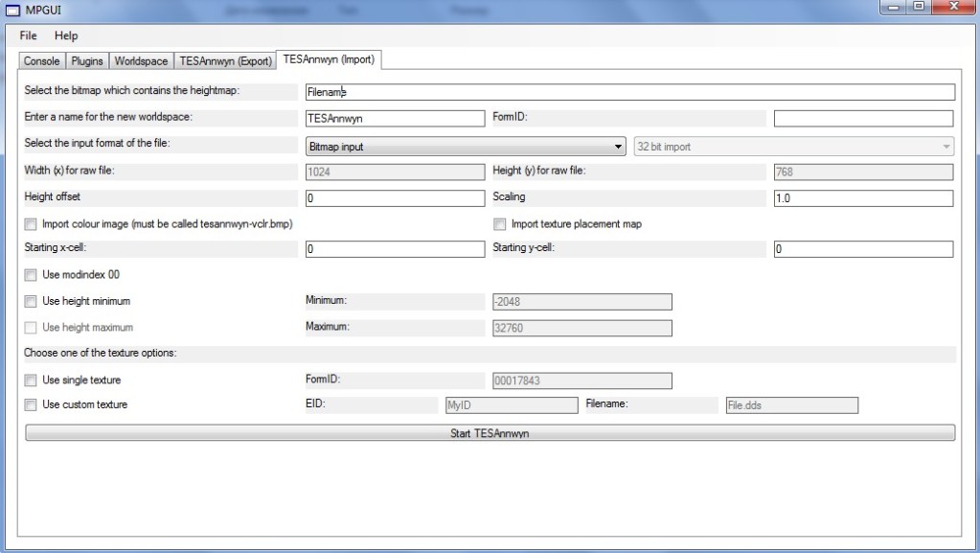Click the worldspace FormID field beside the name
The image size is (980, 553).
point(863,118)
